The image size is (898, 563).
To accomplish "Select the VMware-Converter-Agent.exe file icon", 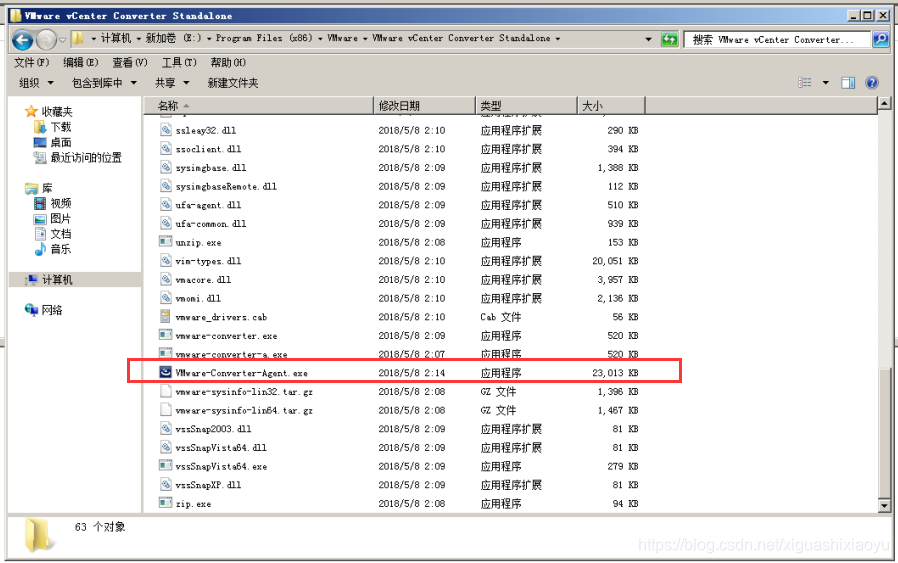I will pos(166,372).
